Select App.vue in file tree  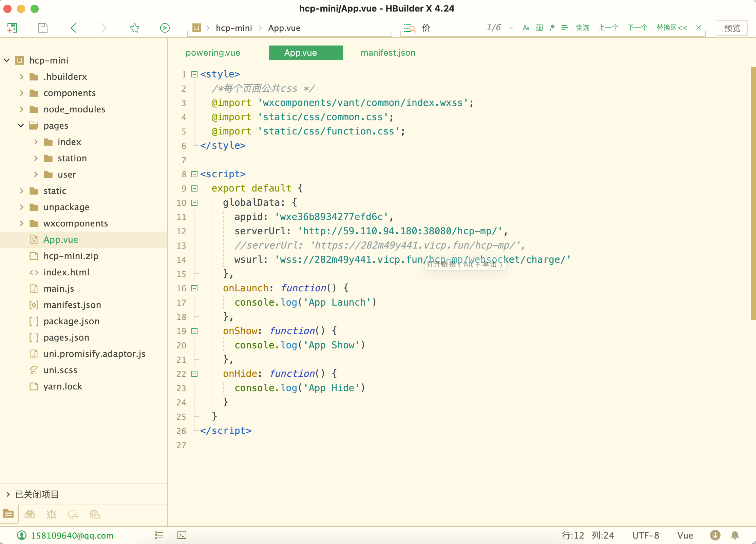pyautogui.click(x=83, y=240)
